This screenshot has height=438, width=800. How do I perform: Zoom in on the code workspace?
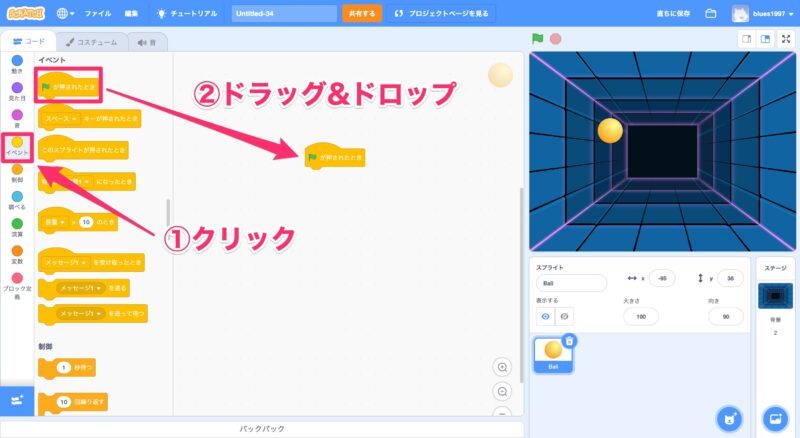(502, 367)
